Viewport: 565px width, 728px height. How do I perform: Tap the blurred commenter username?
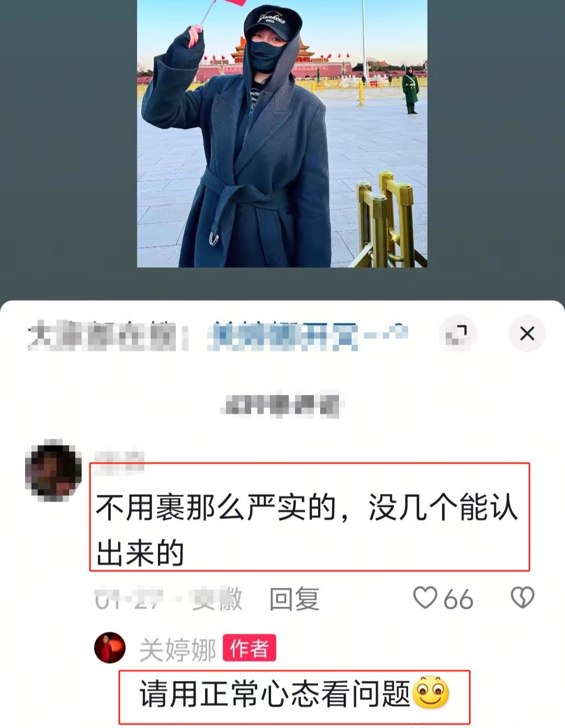pyautogui.click(x=119, y=461)
